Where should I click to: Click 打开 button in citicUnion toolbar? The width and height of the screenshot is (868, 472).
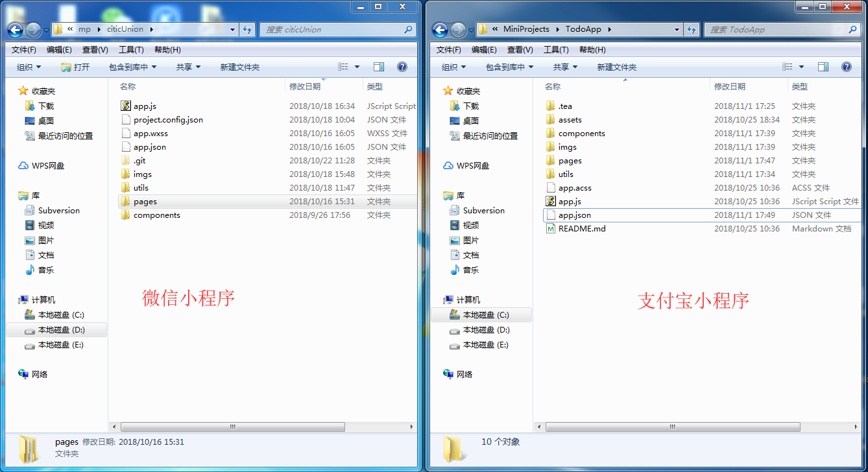(x=75, y=67)
